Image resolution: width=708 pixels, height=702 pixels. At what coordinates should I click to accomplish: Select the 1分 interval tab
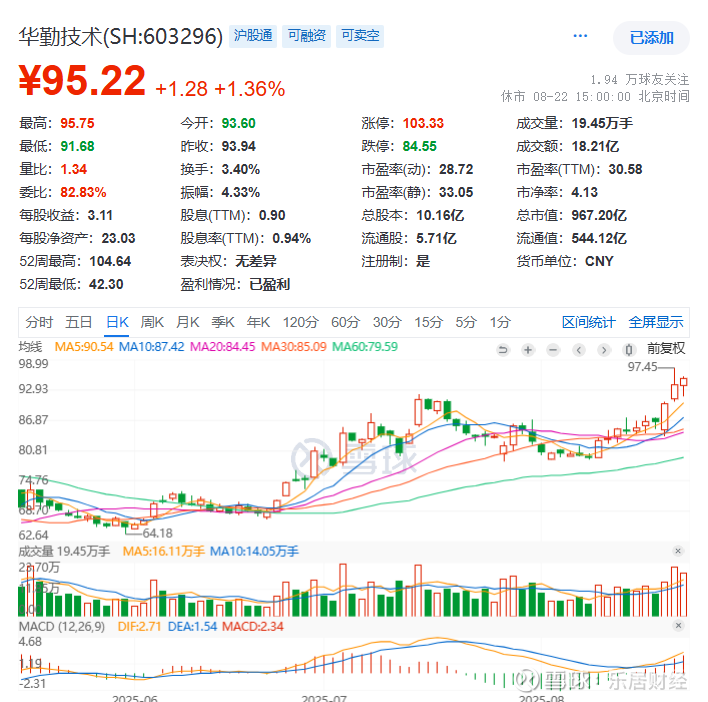[x=500, y=322]
